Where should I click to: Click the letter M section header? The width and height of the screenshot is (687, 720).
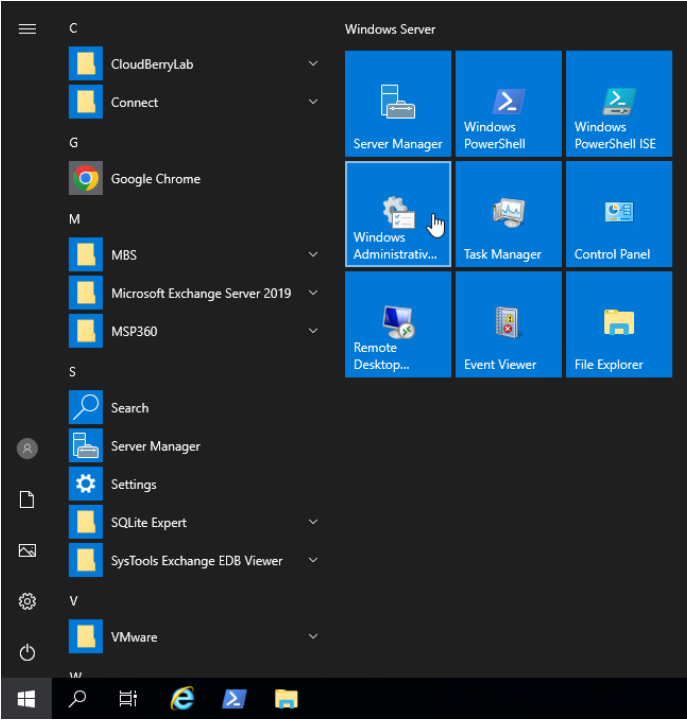(74, 219)
